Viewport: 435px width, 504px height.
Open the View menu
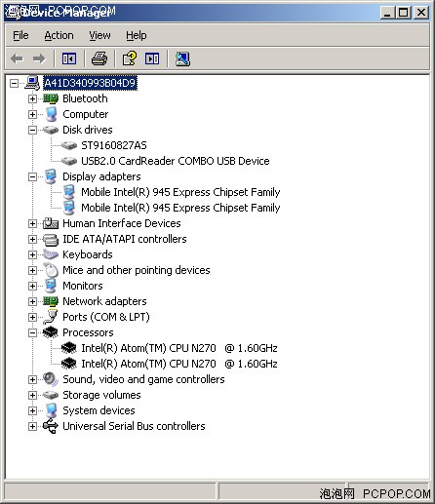tap(99, 35)
